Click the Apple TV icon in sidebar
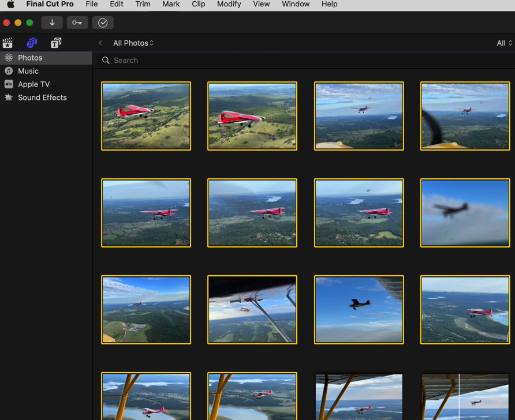Image resolution: width=515 pixels, height=420 pixels. click(9, 84)
